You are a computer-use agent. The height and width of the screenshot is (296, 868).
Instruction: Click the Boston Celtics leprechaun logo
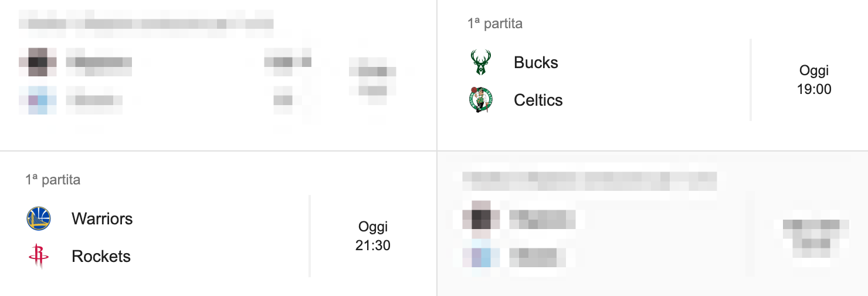click(x=481, y=100)
